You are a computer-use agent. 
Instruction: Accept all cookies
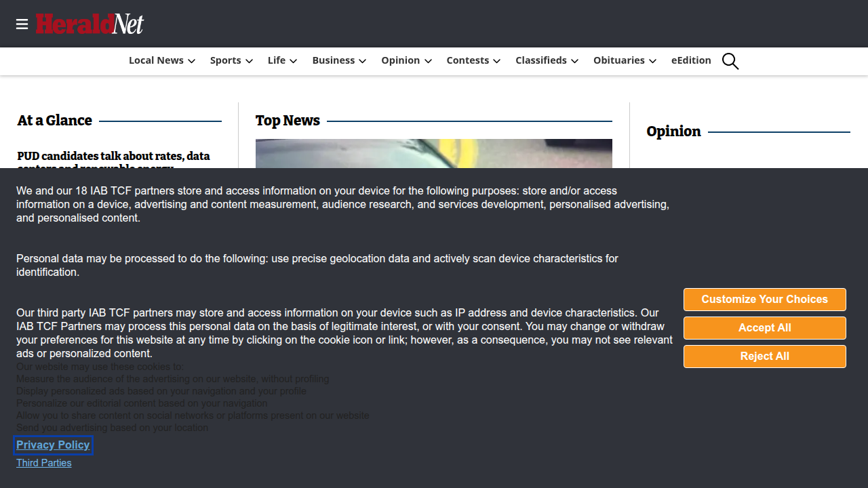765,328
